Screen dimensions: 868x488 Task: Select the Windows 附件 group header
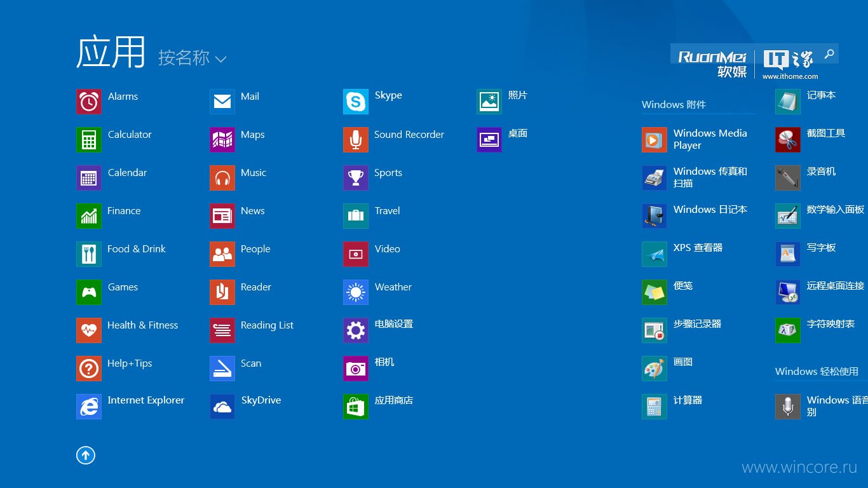(674, 105)
